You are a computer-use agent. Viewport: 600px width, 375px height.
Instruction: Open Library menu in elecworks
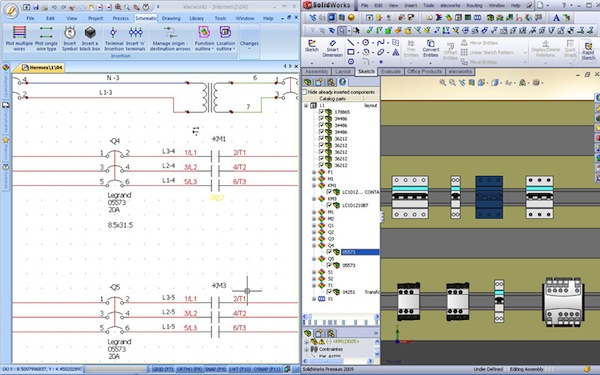(197, 18)
